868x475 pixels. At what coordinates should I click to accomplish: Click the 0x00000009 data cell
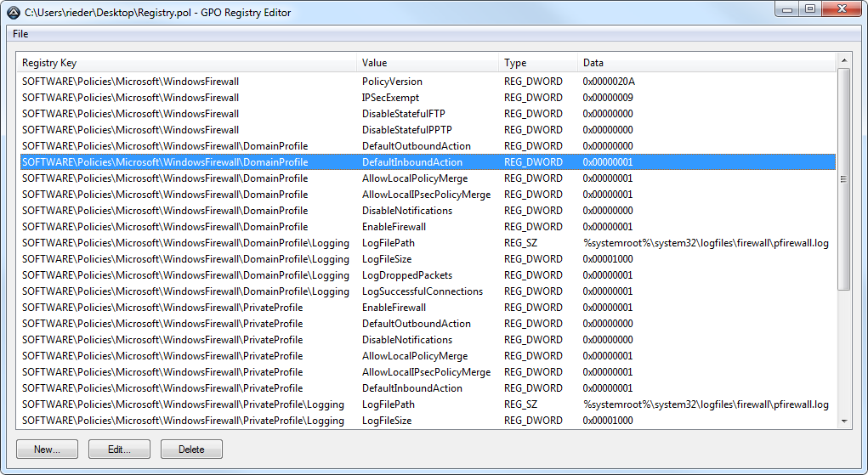point(608,98)
